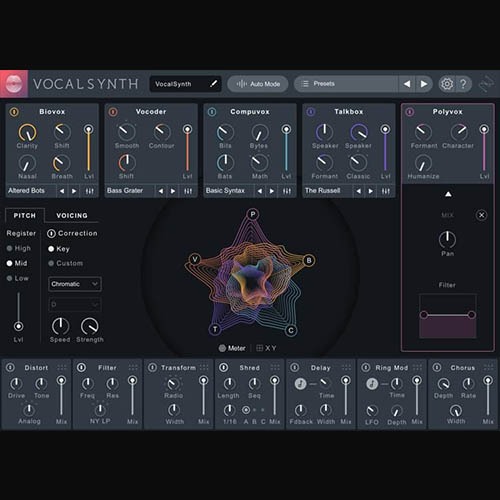Open the Presets dropdown list
Viewport: 500px width, 500px height.
tap(346, 84)
